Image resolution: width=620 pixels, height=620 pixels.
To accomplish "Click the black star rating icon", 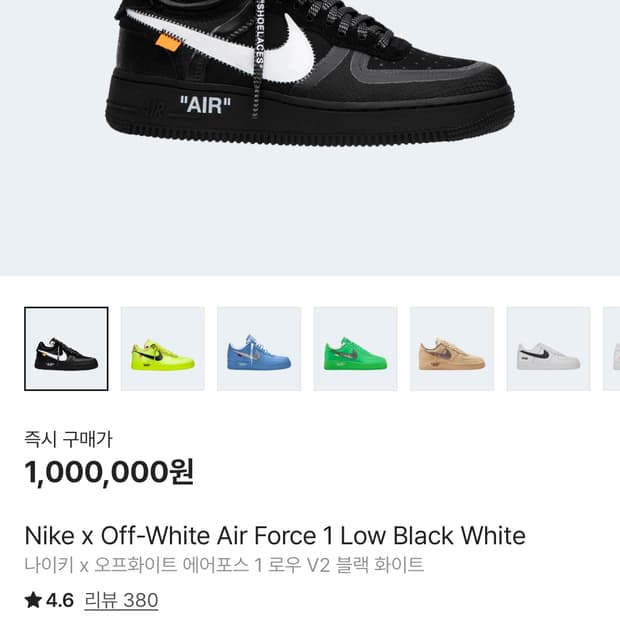I will tap(33, 601).
